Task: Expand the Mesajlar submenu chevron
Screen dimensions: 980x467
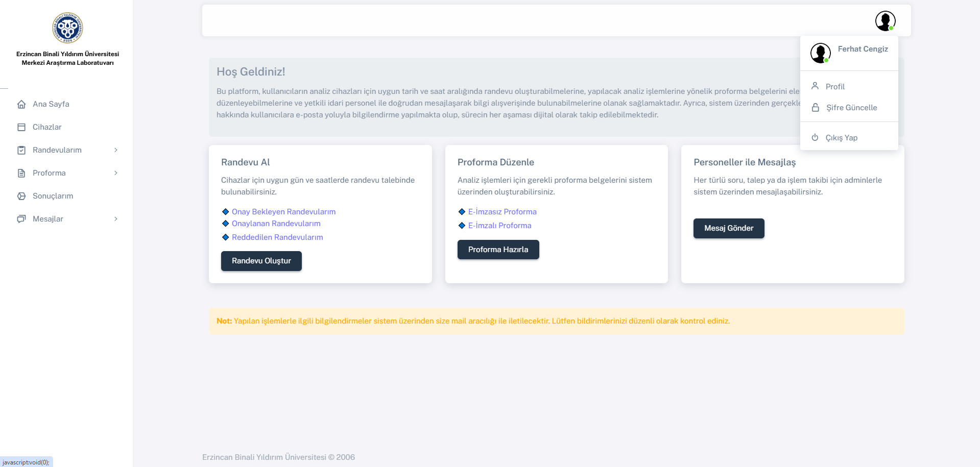Action: coord(116,219)
